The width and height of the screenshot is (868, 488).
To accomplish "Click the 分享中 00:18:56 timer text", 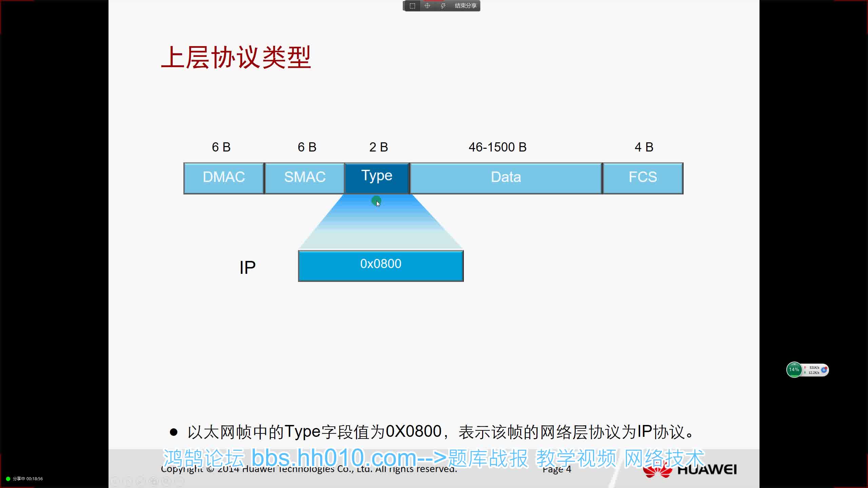I will click(28, 479).
